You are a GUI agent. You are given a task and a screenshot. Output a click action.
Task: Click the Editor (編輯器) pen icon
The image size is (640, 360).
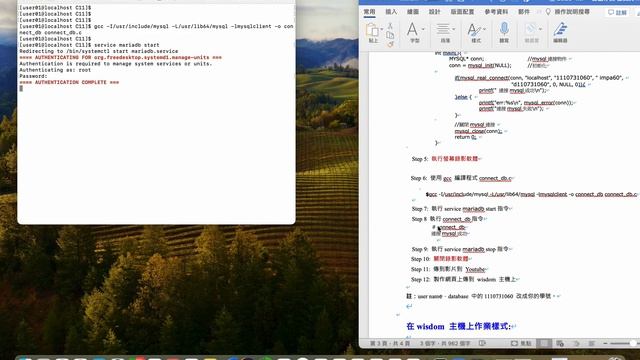point(560,29)
